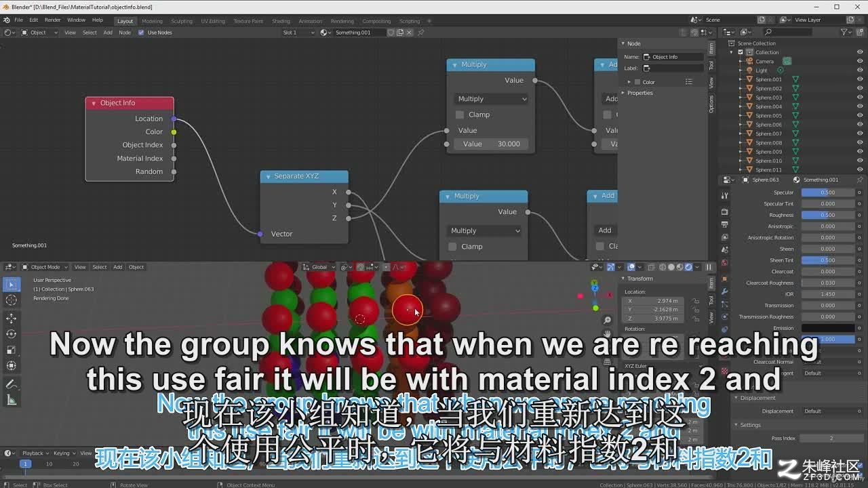Screen dimensions: 868x488
Task: Click the green mesh data icon of Sphere.001
Action: pos(795,79)
